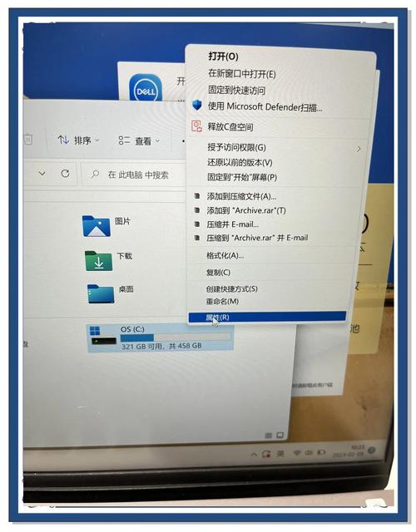Expand the address history chevron
The image size is (416, 532).
pos(42,174)
